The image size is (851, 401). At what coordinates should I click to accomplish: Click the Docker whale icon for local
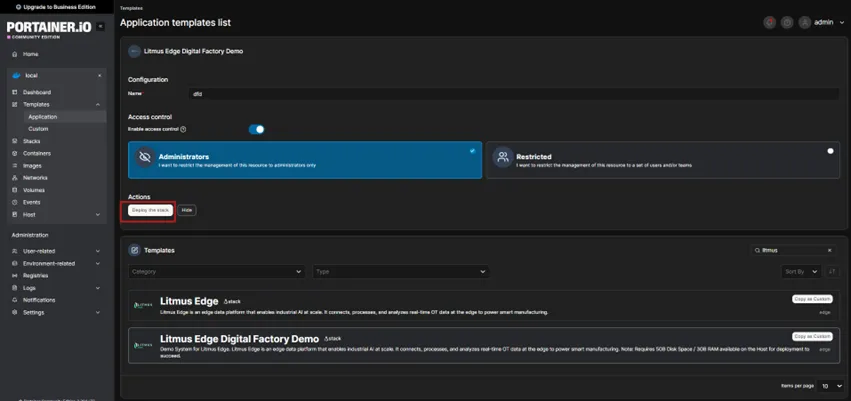[16, 75]
